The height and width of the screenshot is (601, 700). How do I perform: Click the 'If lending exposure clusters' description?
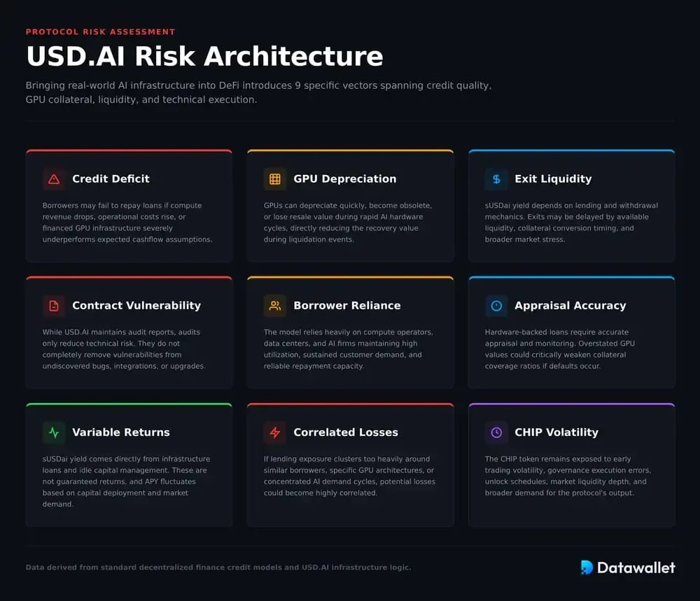pos(349,476)
